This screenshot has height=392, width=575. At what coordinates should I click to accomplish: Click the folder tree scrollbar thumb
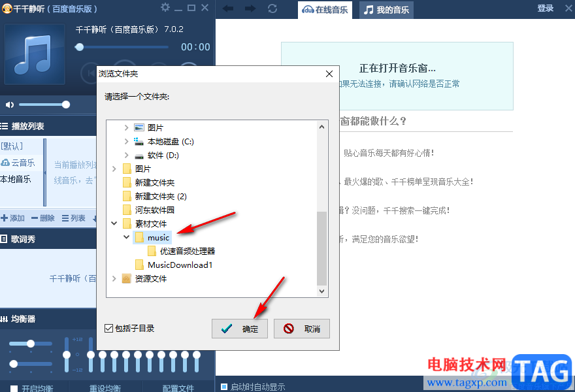(321, 248)
